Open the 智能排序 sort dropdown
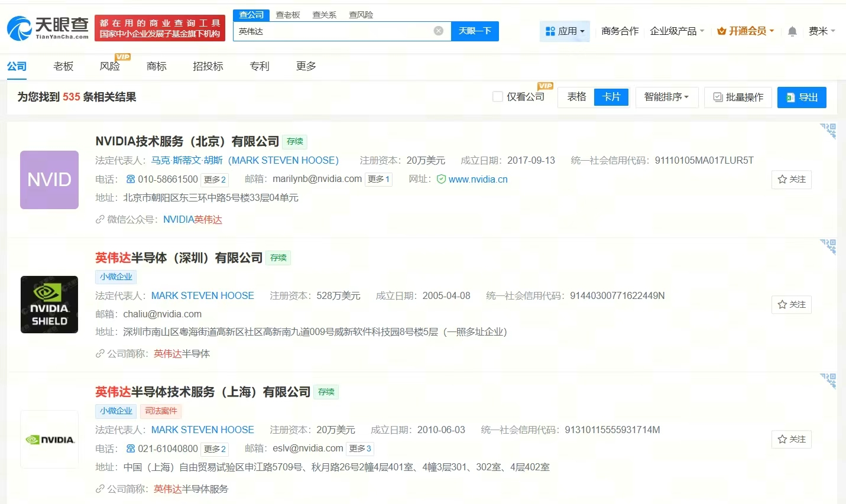Image resolution: width=846 pixels, height=504 pixels. 667,97
